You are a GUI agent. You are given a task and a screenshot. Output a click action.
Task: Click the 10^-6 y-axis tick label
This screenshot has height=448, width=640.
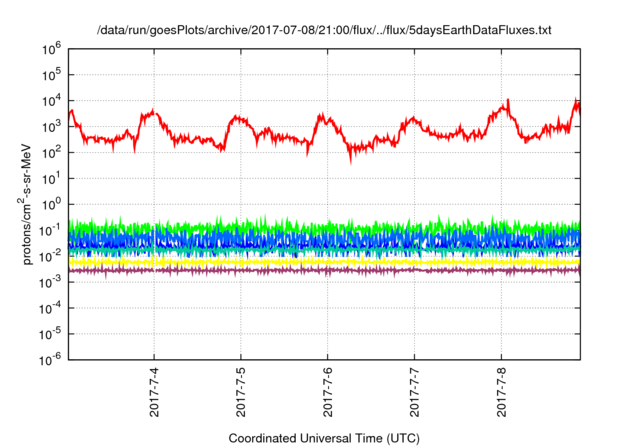[x=50, y=360]
